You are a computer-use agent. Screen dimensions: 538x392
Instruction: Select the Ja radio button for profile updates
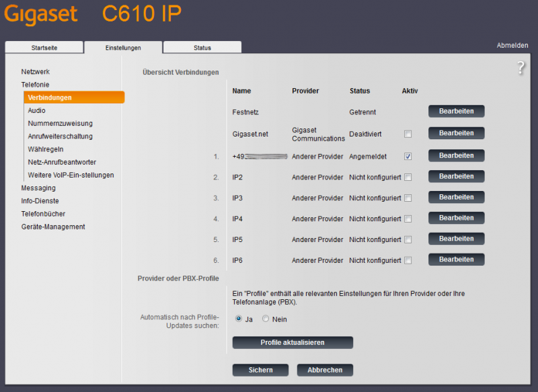[239, 319]
